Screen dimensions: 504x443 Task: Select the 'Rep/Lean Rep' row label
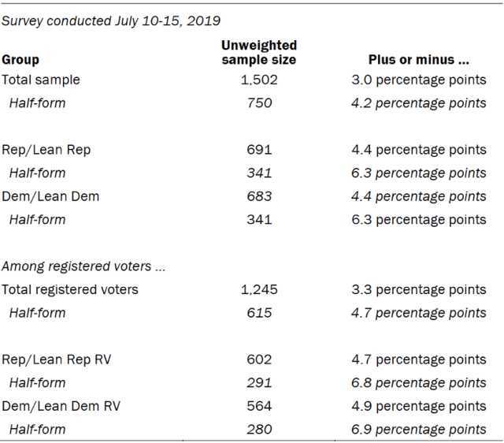pyautogui.click(x=46, y=150)
